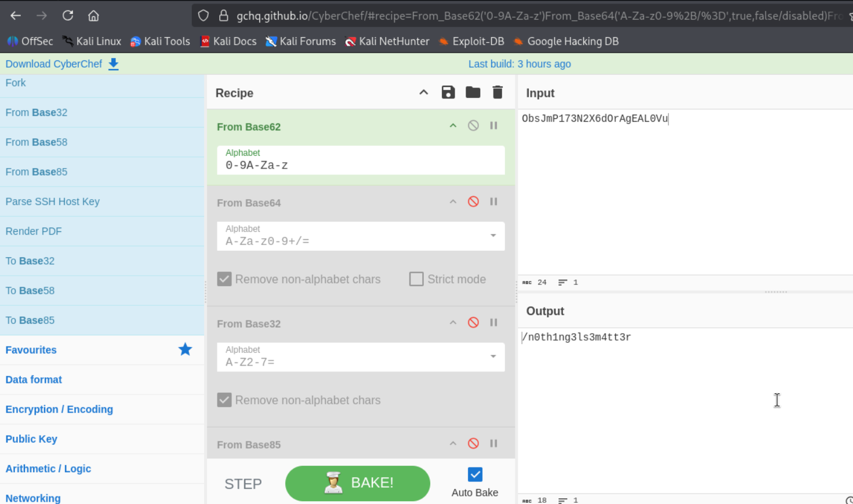Click inside the Input text area
Viewport: 853px width, 504px height.
click(685, 192)
